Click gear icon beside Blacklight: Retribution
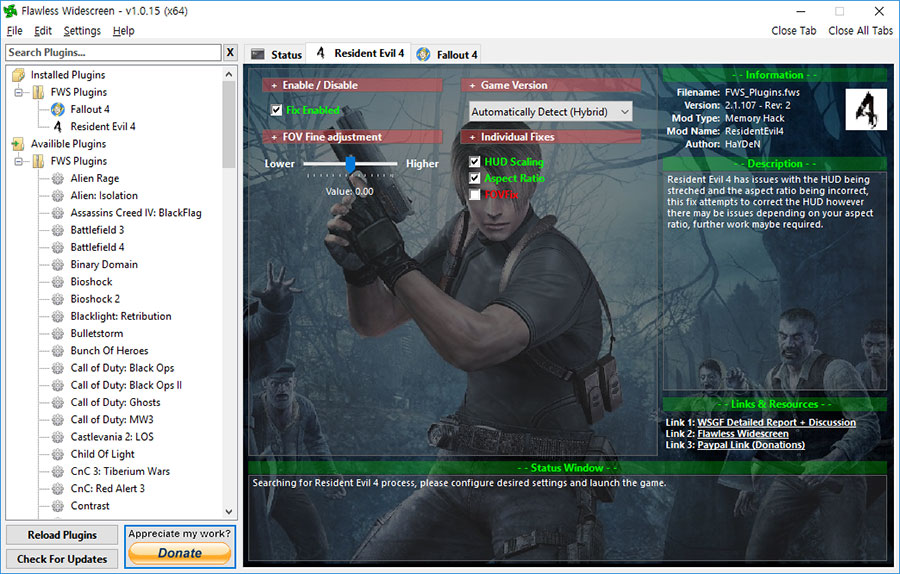This screenshot has height=574, width=900. coord(57,316)
